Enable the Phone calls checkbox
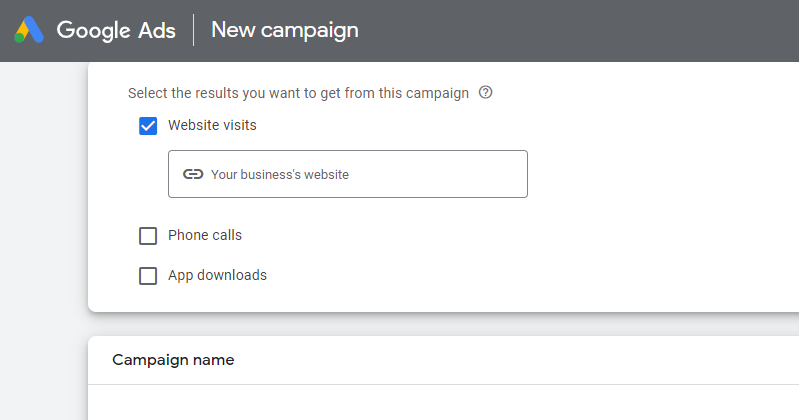The height and width of the screenshot is (420, 799). [x=148, y=236]
